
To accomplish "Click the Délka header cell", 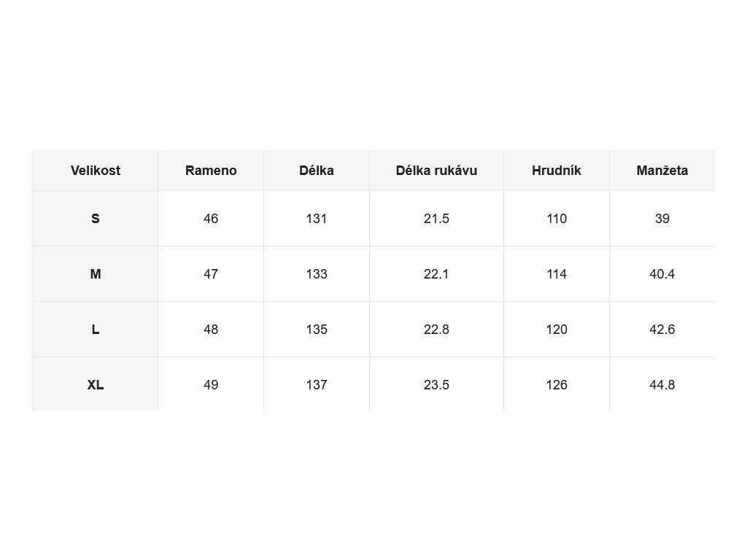I will coord(317,171).
